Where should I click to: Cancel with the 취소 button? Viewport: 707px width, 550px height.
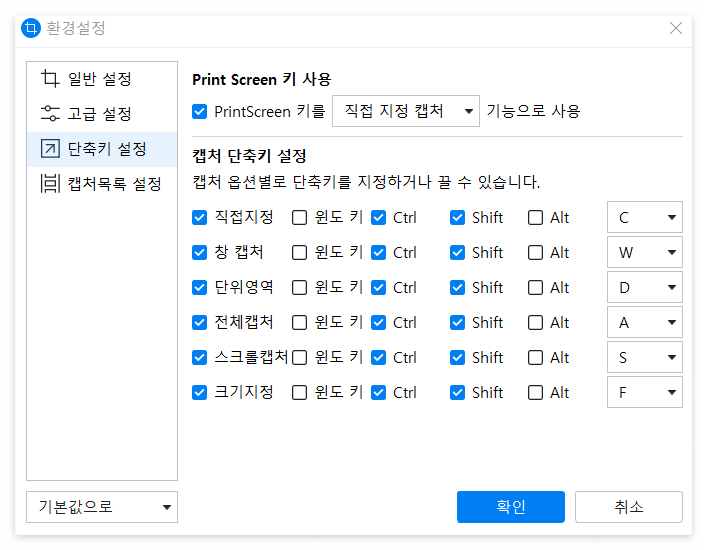click(x=629, y=507)
